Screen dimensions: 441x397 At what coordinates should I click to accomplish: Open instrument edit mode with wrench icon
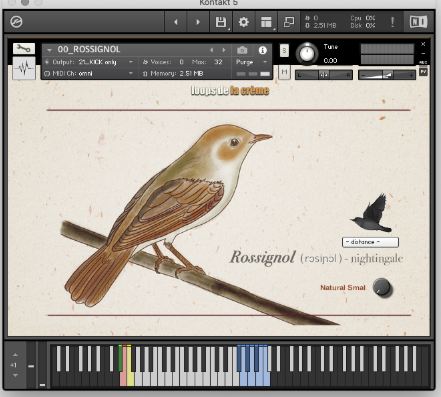point(24,49)
